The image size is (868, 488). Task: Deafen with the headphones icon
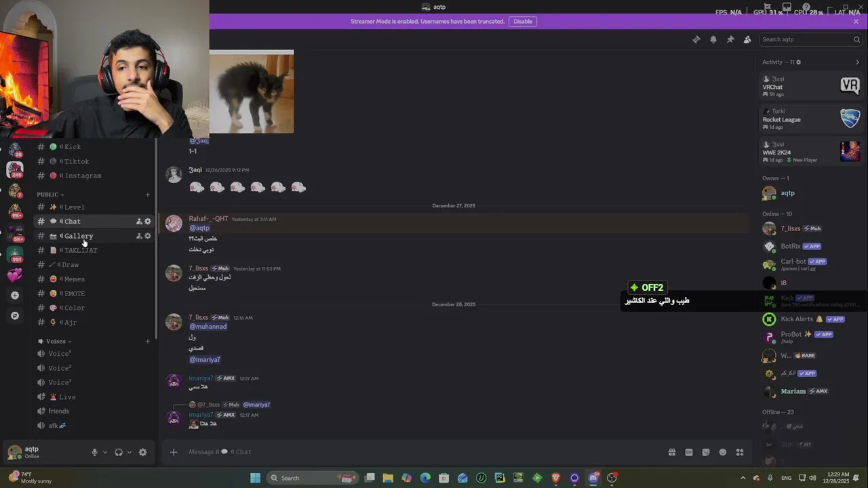point(119,452)
